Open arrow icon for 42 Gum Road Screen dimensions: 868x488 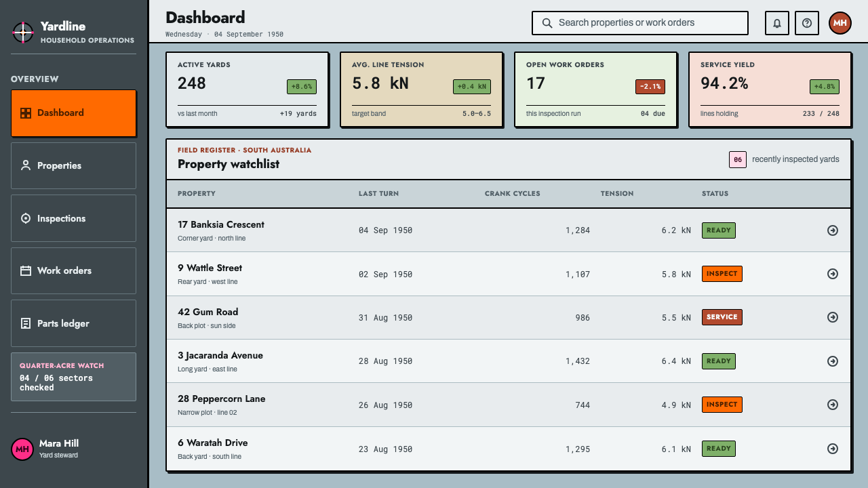(833, 317)
